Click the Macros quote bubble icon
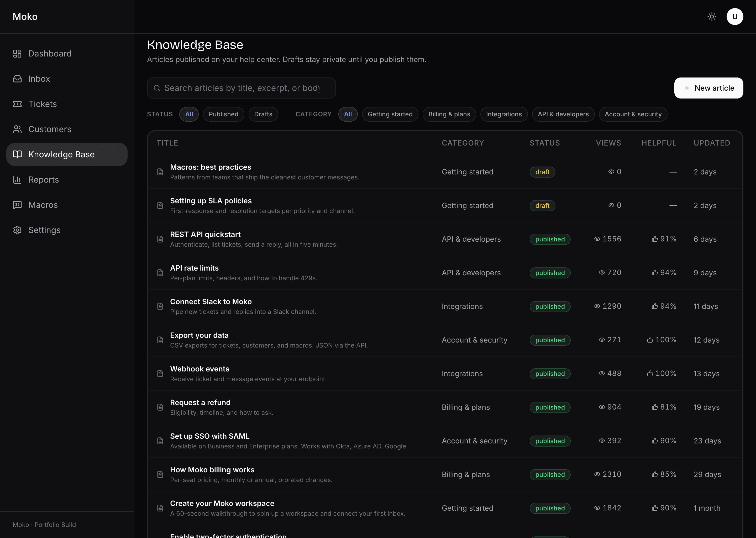 tap(17, 205)
